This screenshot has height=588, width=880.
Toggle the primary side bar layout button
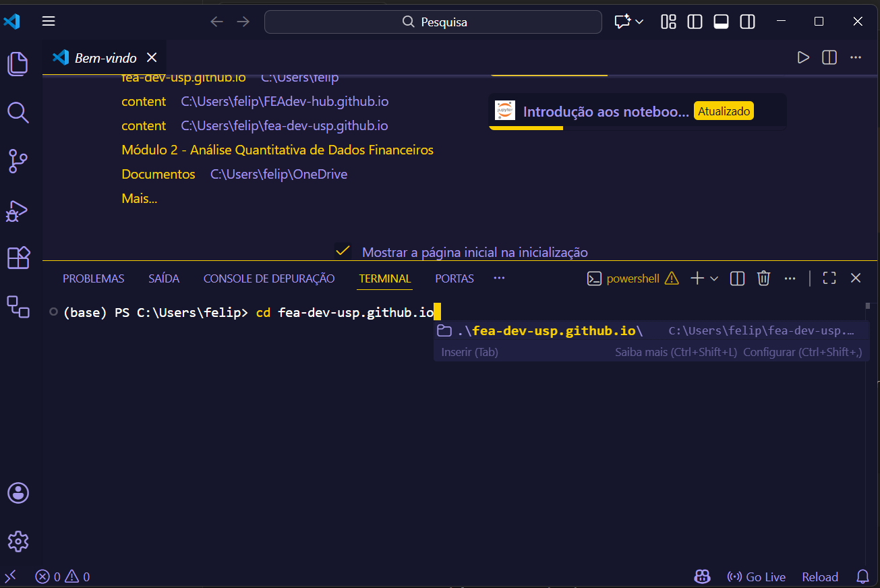coord(695,22)
